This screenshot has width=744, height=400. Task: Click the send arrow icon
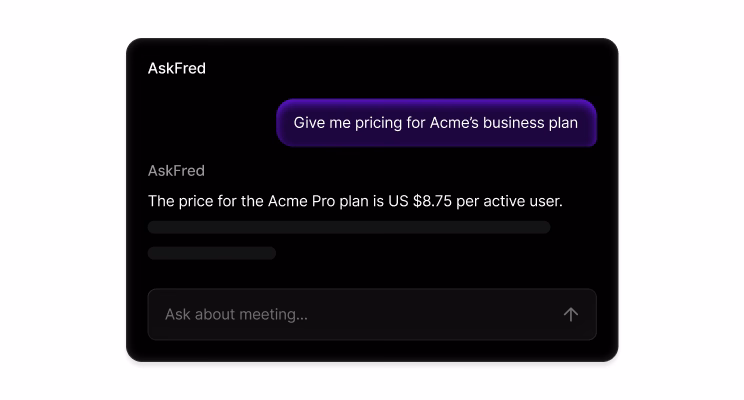[x=571, y=314]
